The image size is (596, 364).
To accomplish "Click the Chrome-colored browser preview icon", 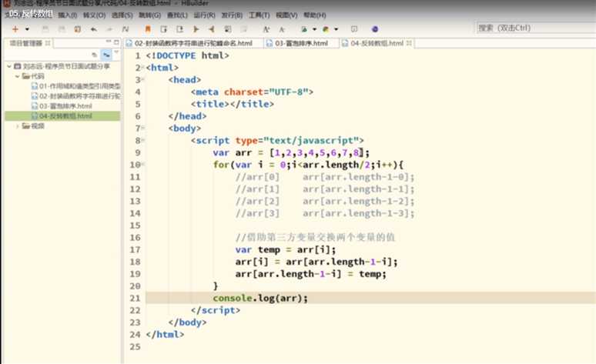I will click(x=326, y=29).
